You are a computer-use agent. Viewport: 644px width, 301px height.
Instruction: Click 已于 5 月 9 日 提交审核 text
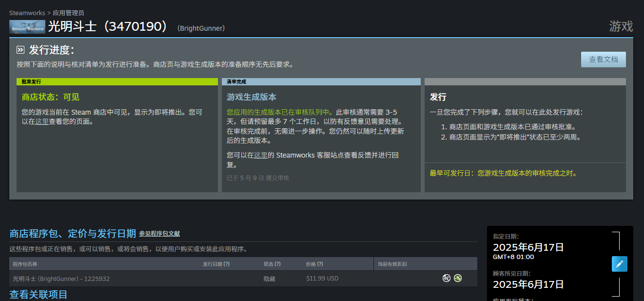point(258,178)
